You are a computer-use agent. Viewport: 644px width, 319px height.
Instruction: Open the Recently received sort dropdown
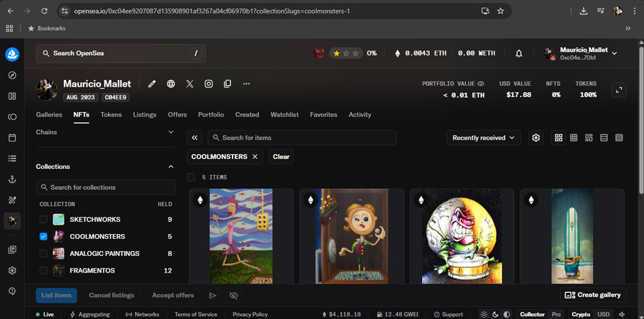[484, 138]
